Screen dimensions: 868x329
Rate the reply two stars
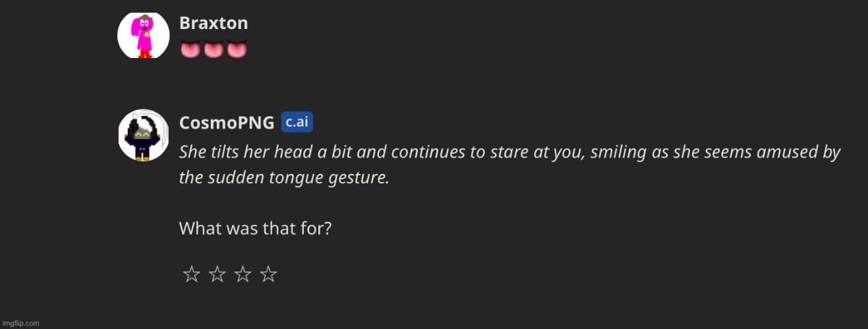pos(217,274)
